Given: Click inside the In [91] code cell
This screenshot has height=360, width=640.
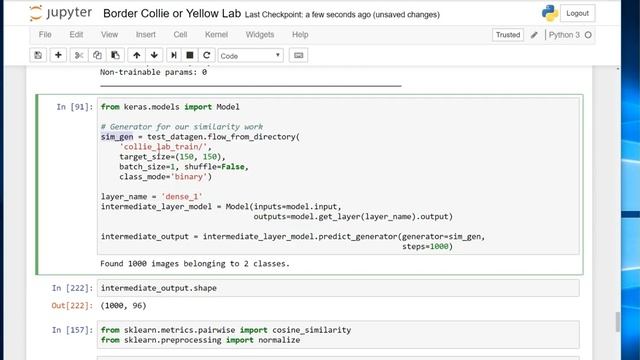Looking at the screenshot, I should pyautogui.click(x=338, y=176).
